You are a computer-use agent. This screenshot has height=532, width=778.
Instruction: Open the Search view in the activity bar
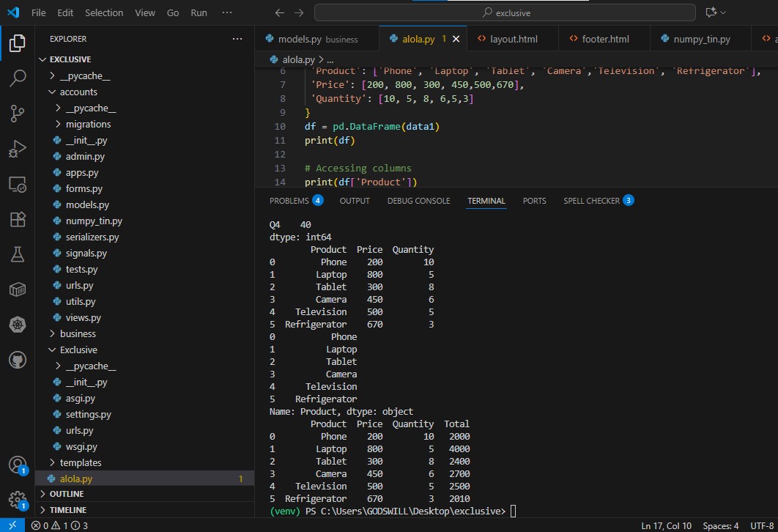pos(17,78)
